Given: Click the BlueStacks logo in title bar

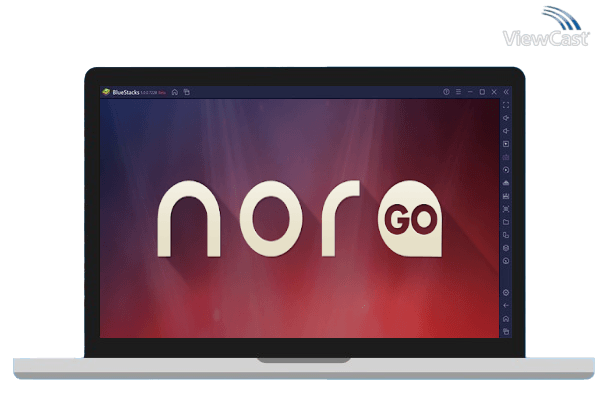Looking at the screenshot, I should coord(106,92).
